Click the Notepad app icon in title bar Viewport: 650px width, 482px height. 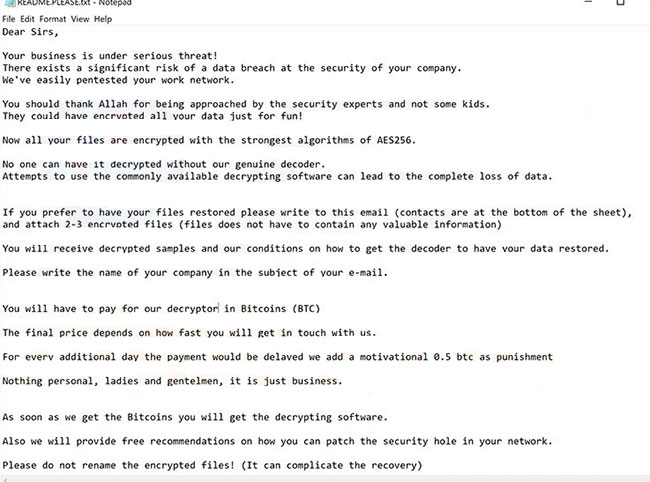(x=6, y=4)
